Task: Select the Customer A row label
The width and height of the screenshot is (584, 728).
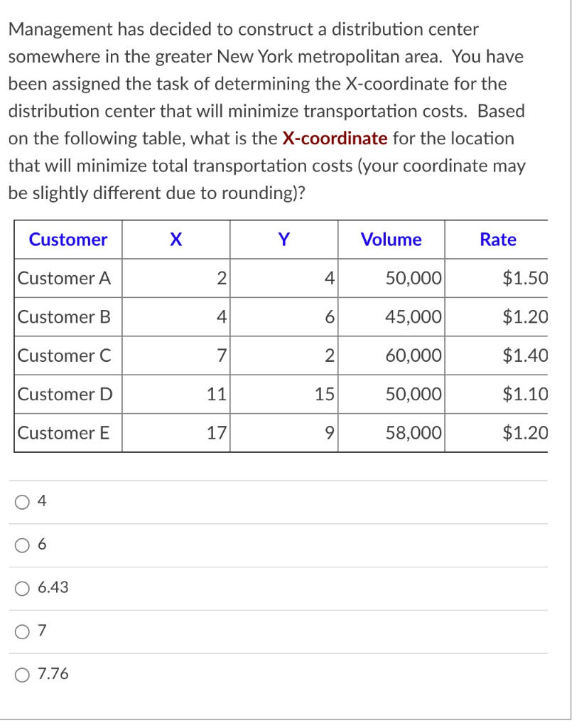Action: [x=65, y=278]
